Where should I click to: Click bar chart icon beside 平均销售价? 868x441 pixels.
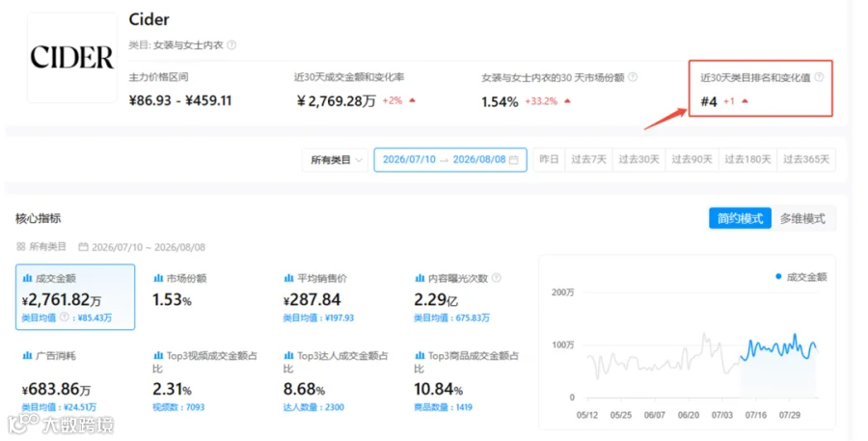click(x=288, y=278)
